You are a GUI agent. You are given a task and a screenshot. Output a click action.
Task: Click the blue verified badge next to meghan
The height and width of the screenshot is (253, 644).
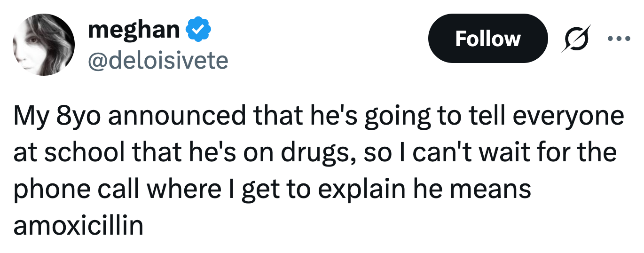click(x=199, y=31)
